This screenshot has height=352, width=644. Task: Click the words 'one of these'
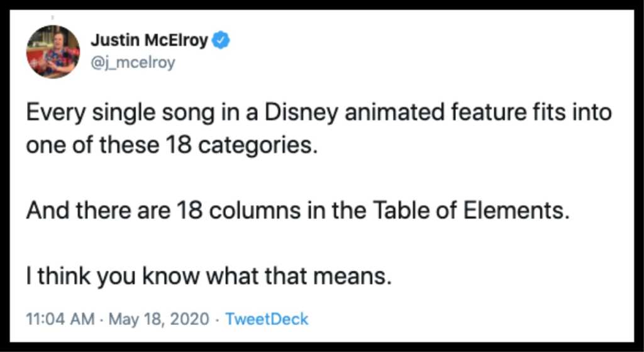pyautogui.click(x=94, y=146)
